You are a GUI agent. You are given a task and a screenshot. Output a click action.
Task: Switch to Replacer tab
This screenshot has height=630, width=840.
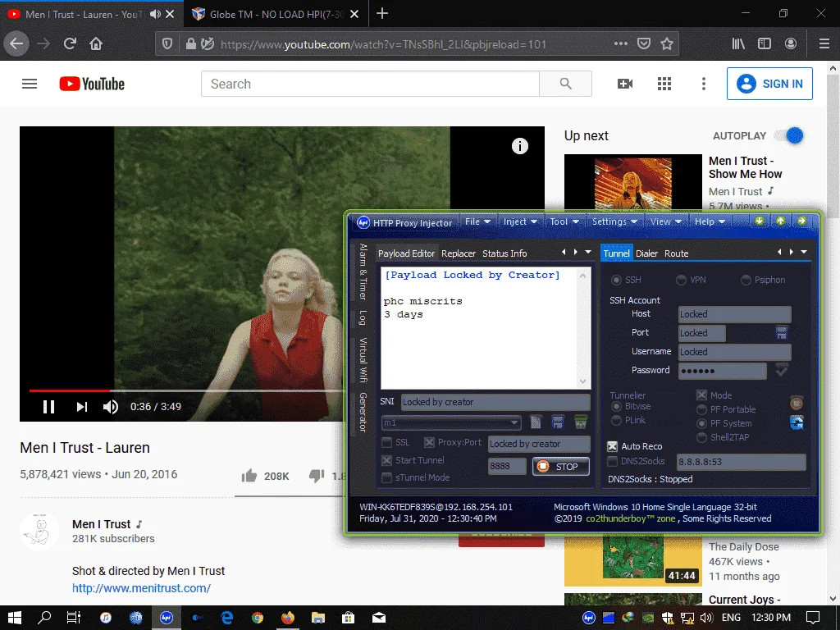[458, 253]
